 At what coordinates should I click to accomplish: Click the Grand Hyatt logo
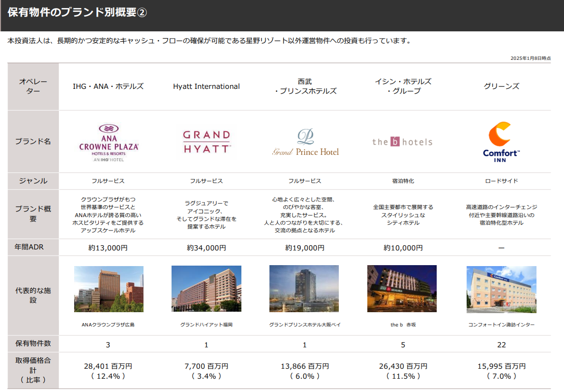point(207,142)
